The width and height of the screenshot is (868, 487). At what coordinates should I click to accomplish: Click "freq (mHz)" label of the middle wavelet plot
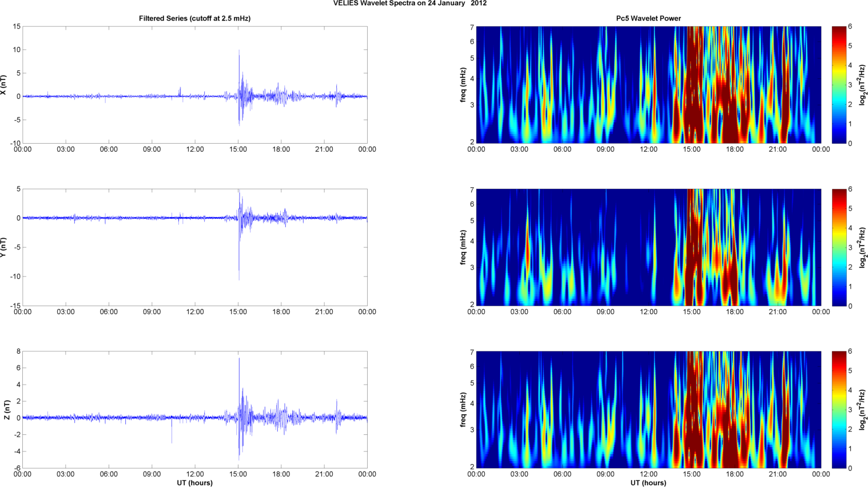point(463,247)
